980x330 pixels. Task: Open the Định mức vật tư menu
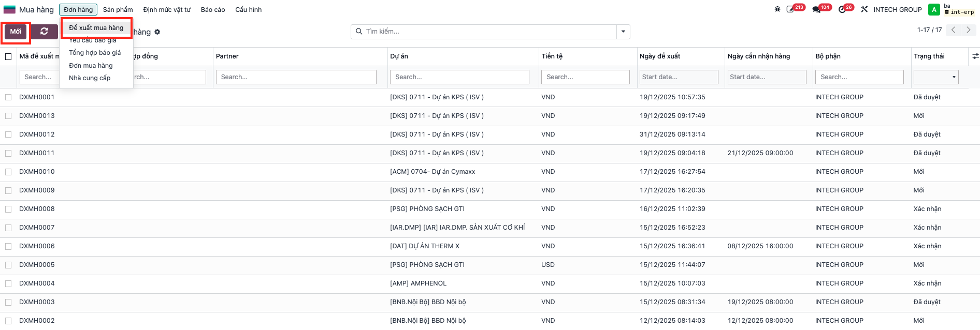[167, 9]
